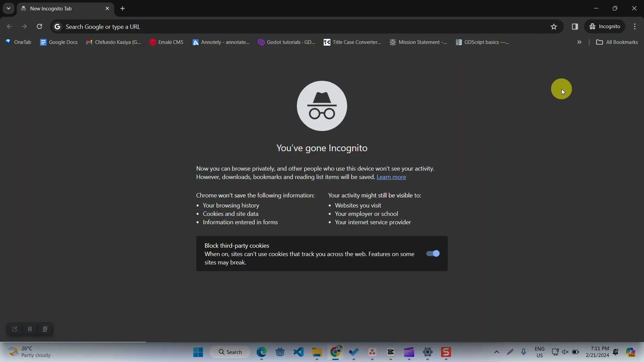Open the GDScript basics bookmark
This screenshot has height=362, width=644.
tap(483, 42)
